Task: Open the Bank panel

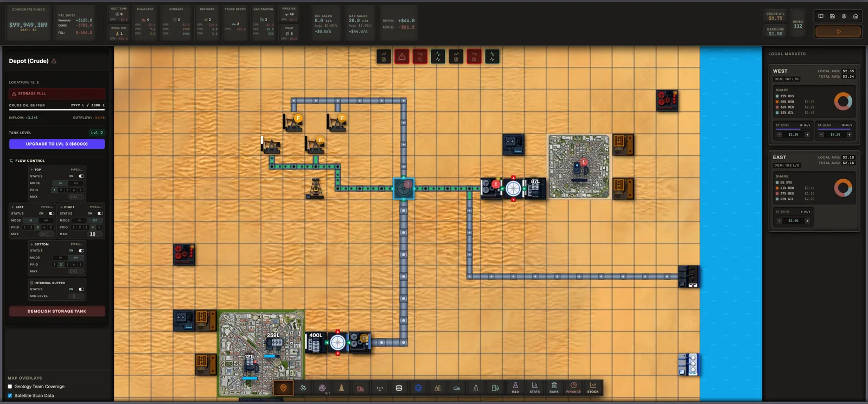Action: [x=554, y=388]
